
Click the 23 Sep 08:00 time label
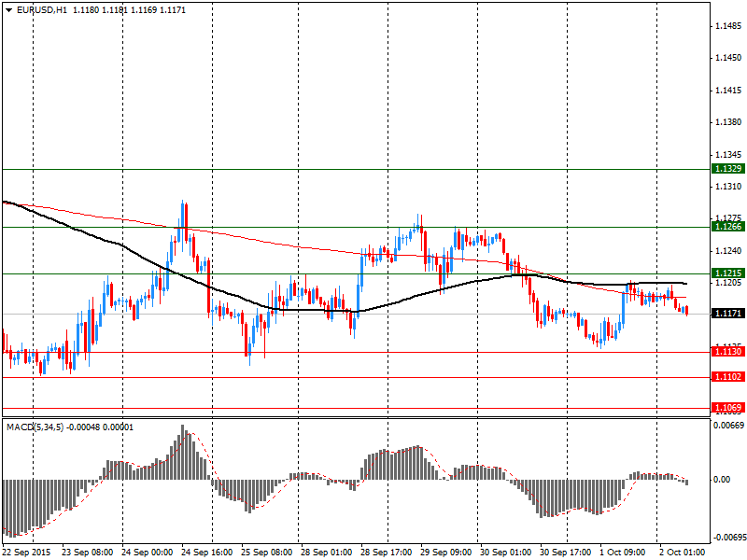[87, 553]
